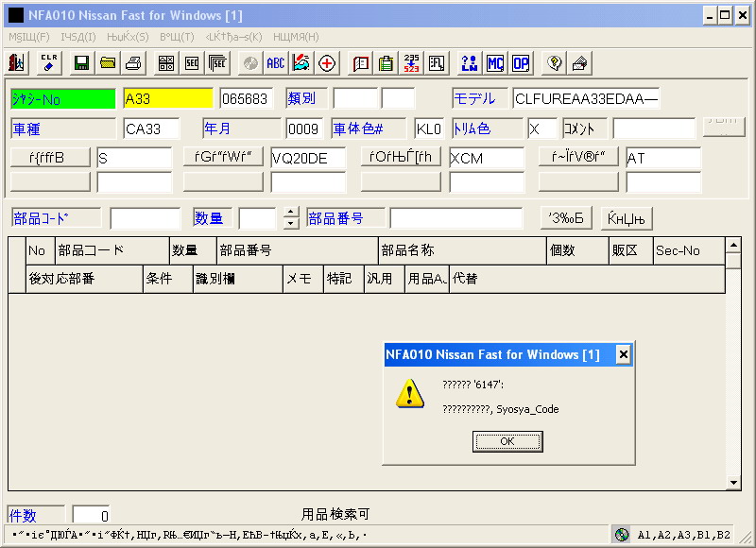Screen dimensions: 756x548
Task: Click the black application icon in title bar
Action: pyautogui.click(x=16, y=15)
